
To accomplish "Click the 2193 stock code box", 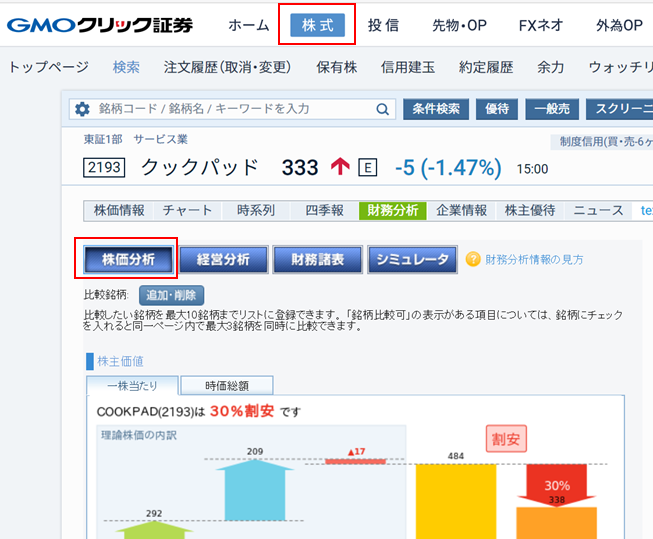I will pos(104,167).
